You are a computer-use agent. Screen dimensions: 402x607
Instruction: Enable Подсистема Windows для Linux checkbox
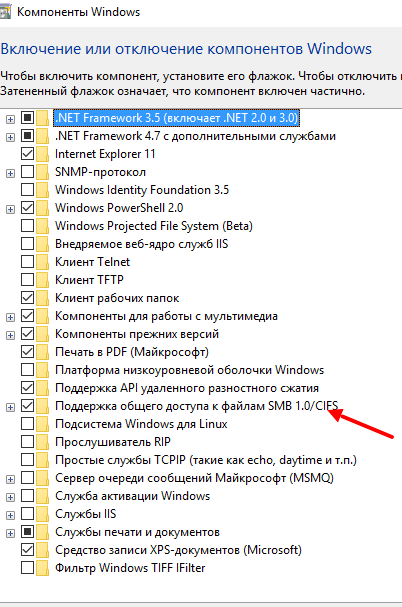[x=27, y=424]
